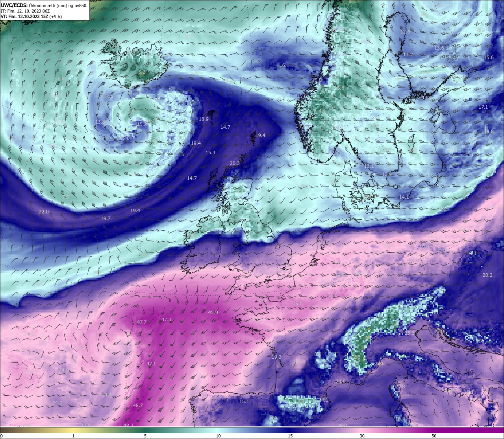Click the 18.9 value label
Screen dimensions: 504x439
(x=204, y=119)
